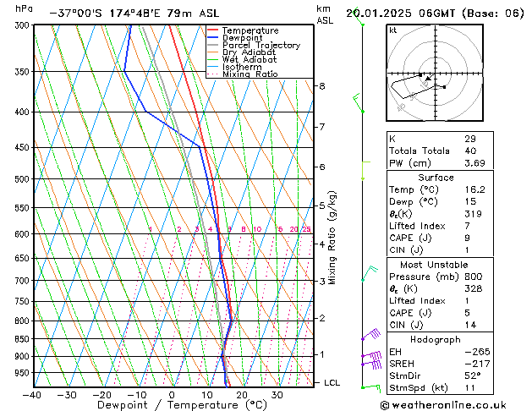
Task: Click the surface Temp value 16.2
Action: [x=474, y=189]
